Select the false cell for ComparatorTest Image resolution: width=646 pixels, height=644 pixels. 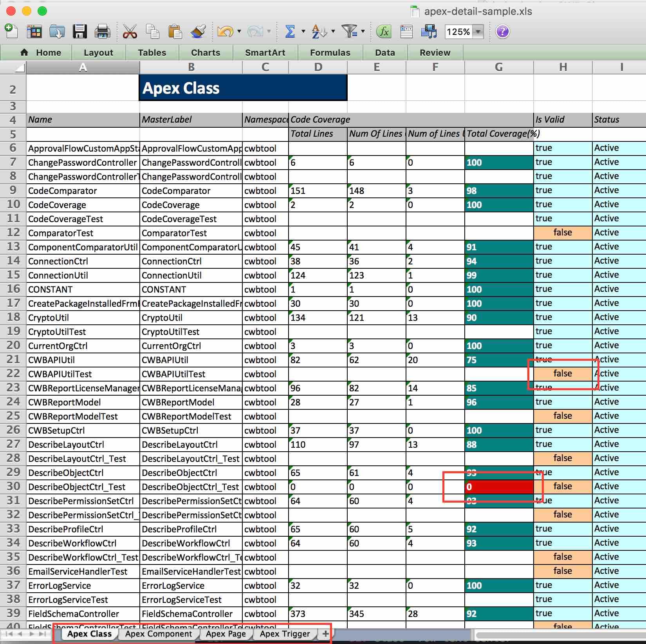[563, 233]
